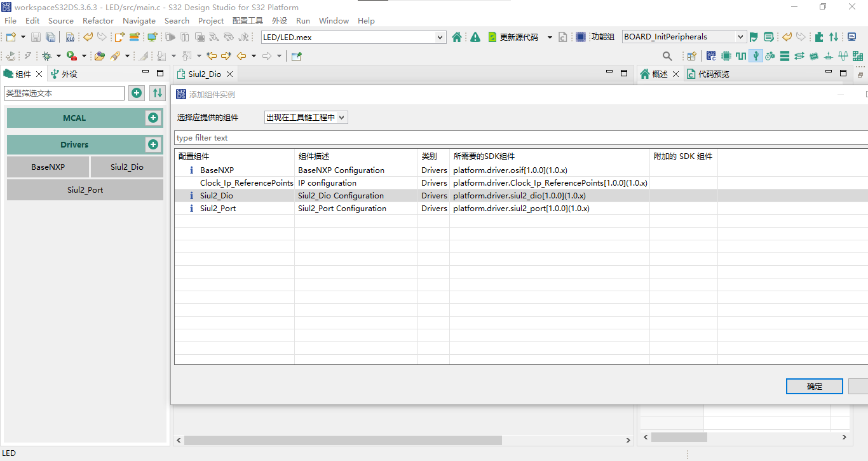This screenshot has height=461, width=868.
Task: Select the BaseNXP row in component table
Action: coord(521,170)
